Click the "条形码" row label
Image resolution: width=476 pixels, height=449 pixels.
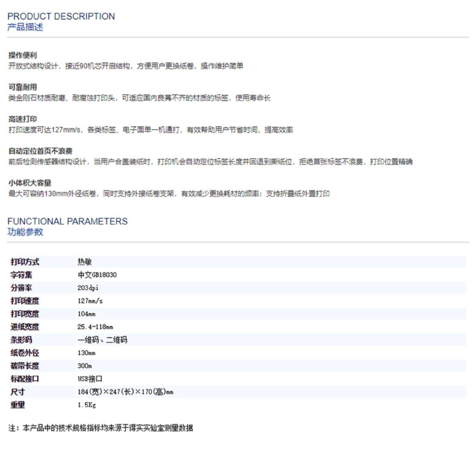(x=21, y=340)
